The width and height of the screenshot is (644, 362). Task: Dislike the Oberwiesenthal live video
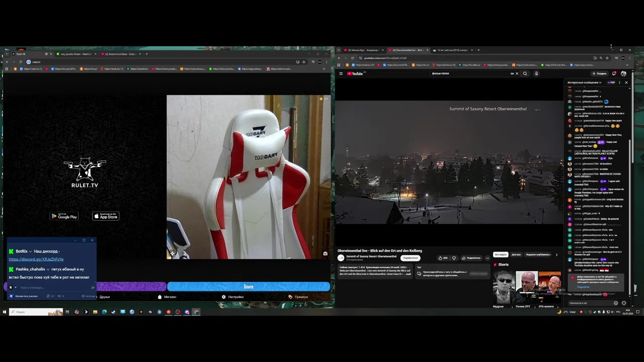[x=454, y=258]
